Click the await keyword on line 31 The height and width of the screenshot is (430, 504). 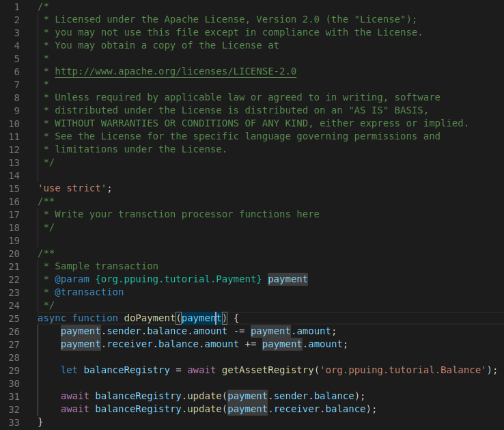point(75,396)
